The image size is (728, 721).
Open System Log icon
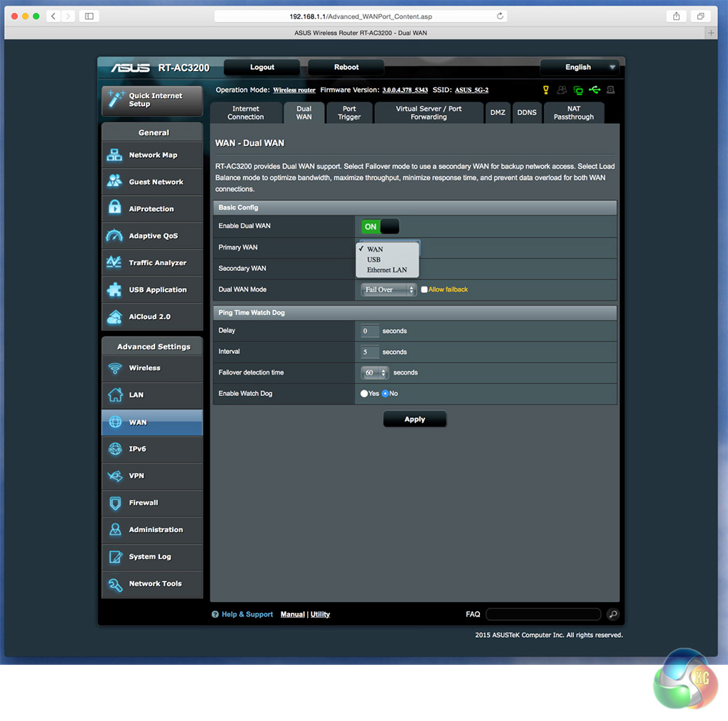coord(115,557)
